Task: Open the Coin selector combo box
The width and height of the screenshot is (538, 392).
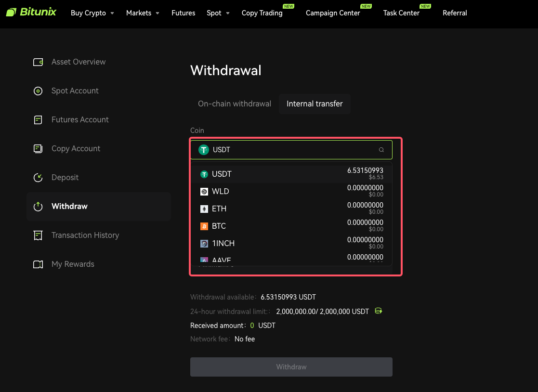Action: pos(291,150)
